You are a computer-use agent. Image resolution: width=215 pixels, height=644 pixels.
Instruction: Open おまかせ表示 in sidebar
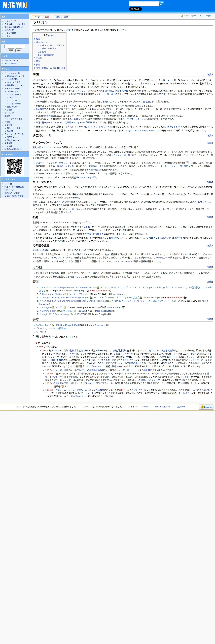(x=10, y=33)
